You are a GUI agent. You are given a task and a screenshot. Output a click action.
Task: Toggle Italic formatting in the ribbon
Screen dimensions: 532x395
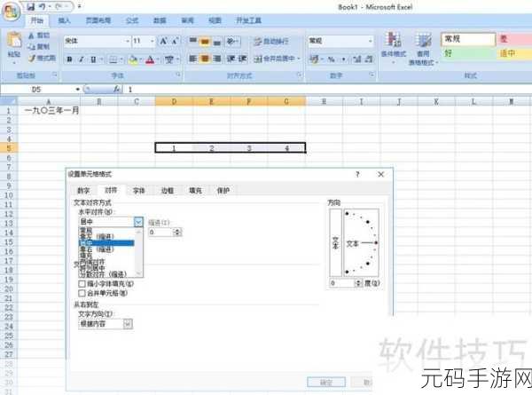[82, 59]
